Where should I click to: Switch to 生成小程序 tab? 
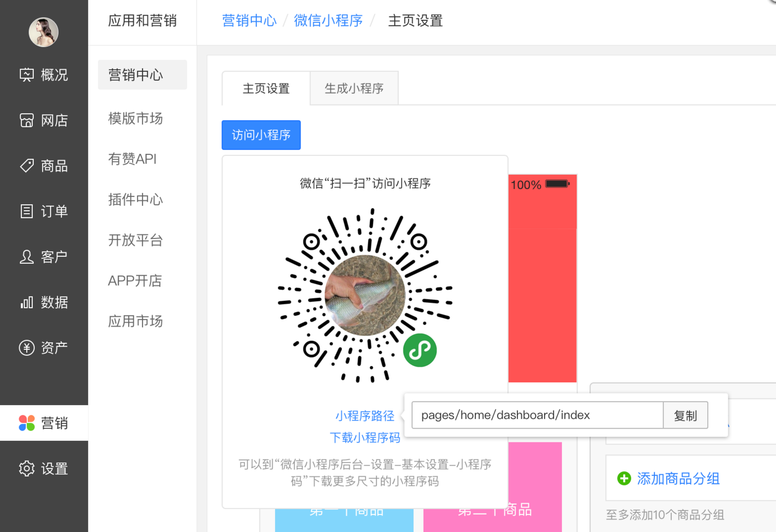[354, 88]
